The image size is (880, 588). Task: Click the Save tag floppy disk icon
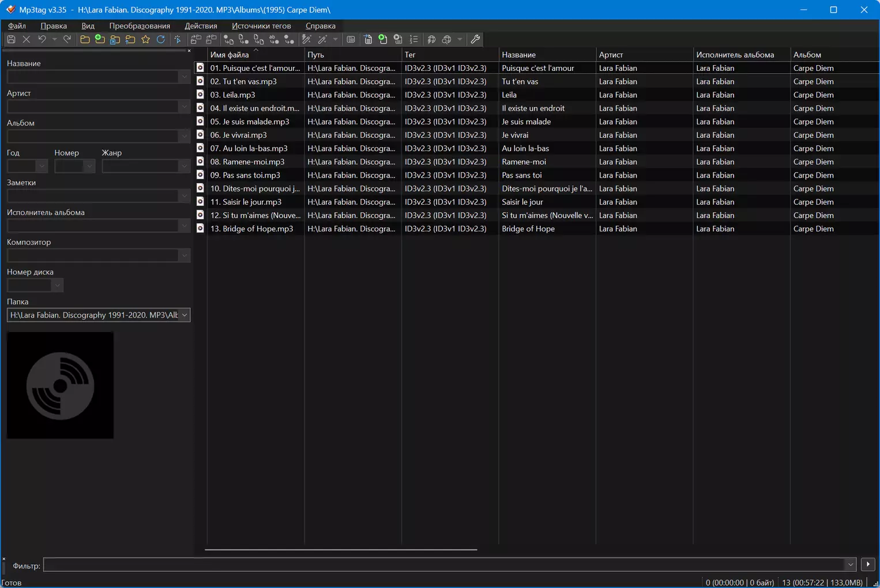click(x=11, y=39)
